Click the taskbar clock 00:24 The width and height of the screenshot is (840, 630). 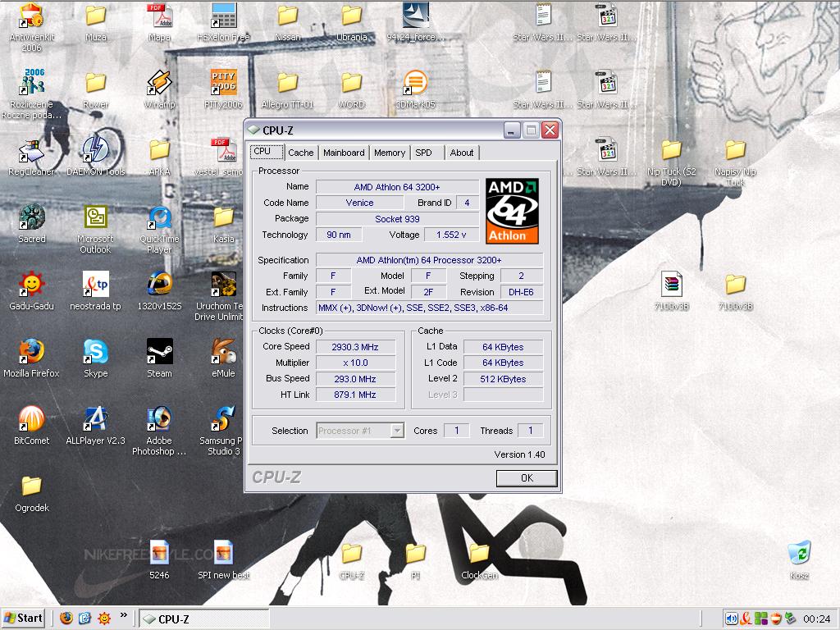pos(816,619)
